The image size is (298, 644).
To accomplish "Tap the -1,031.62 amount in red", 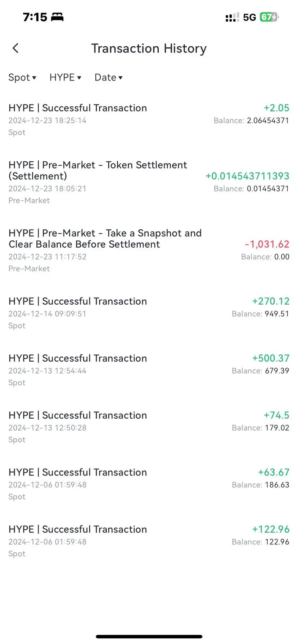I will coord(267,244).
